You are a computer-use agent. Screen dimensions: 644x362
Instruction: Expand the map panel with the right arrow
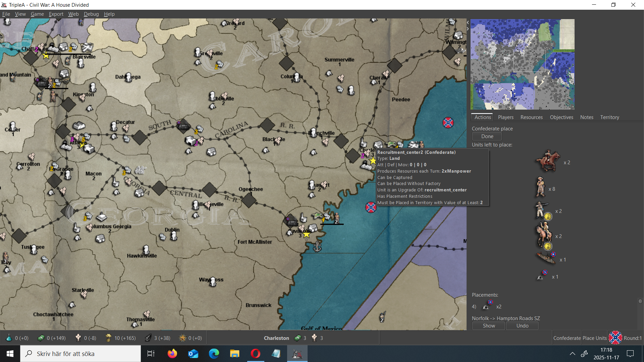(x=468, y=29)
